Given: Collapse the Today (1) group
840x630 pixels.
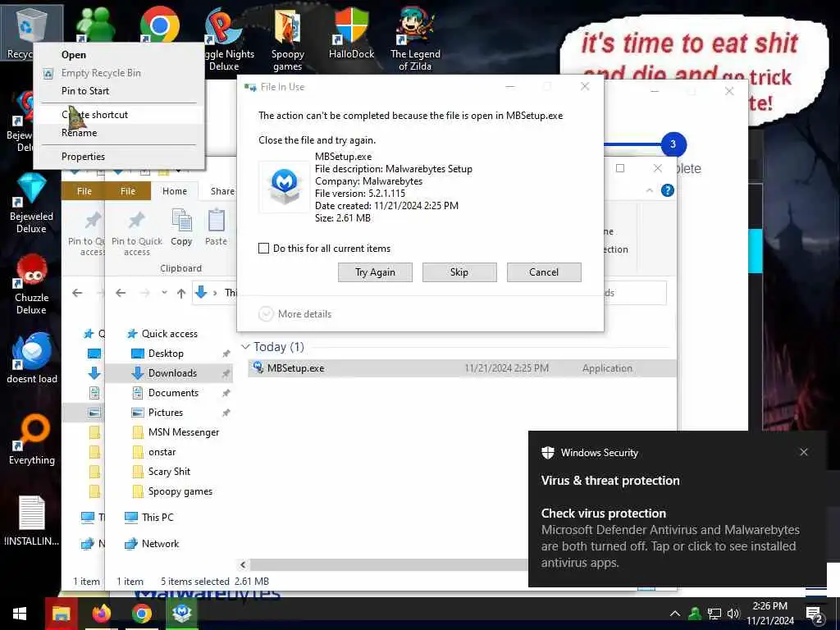Looking at the screenshot, I should (245, 347).
